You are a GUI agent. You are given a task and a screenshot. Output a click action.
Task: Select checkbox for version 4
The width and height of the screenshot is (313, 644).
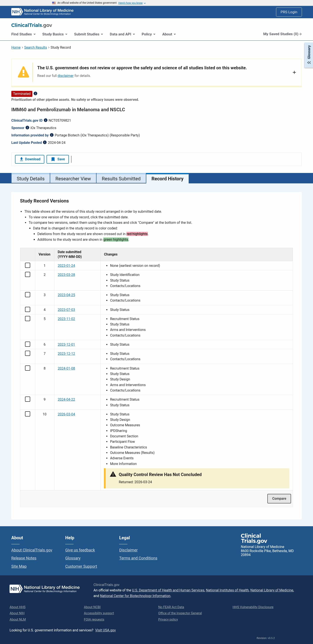pos(28,309)
